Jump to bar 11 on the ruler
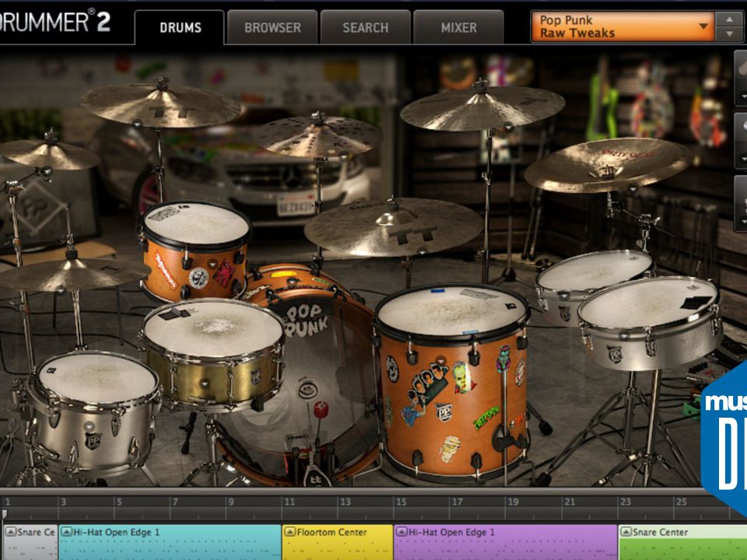This screenshot has height=560, width=747. (x=289, y=502)
